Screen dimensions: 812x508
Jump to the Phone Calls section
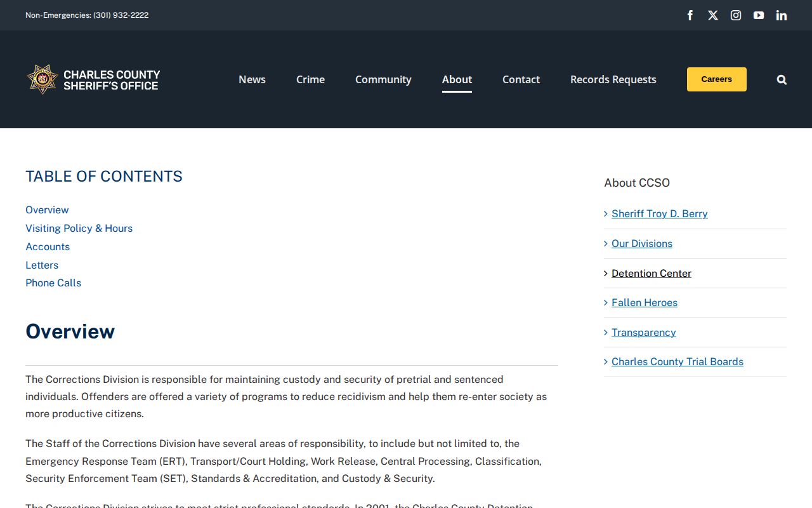53,283
